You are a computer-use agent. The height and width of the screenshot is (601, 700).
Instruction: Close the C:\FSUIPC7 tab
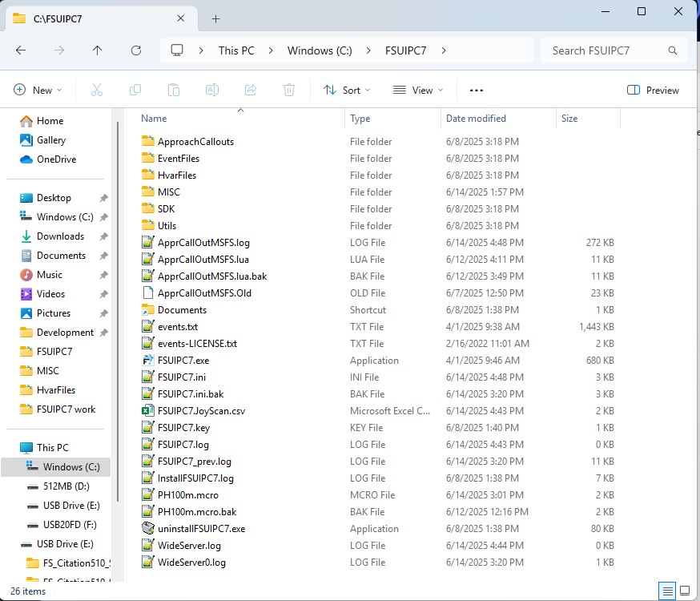pyautogui.click(x=181, y=18)
